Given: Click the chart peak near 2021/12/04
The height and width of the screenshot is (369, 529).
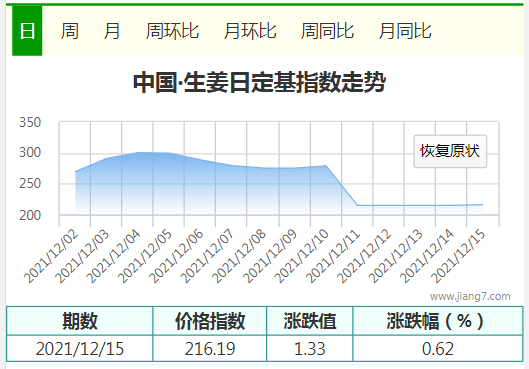Looking at the screenshot, I should [x=138, y=152].
